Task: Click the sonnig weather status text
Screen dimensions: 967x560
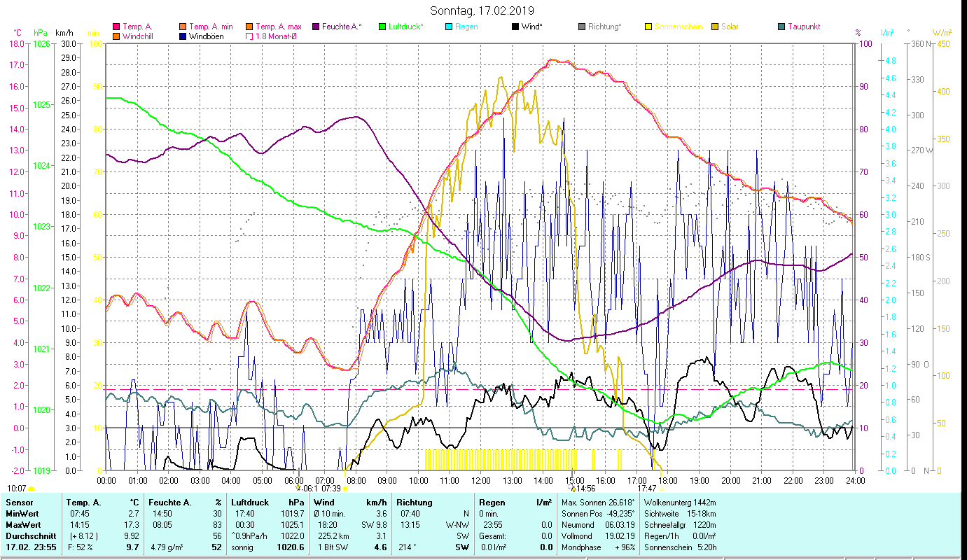Action: 242,547
